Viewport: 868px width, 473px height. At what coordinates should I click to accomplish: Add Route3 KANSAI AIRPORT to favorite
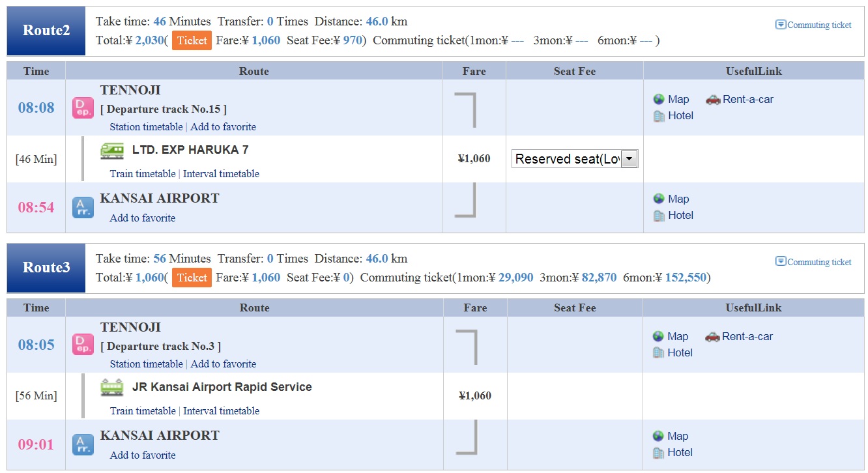(143, 455)
